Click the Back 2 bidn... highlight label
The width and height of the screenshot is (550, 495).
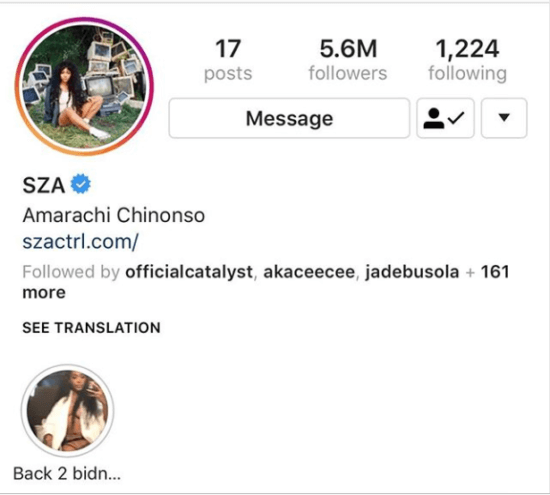[67, 474]
